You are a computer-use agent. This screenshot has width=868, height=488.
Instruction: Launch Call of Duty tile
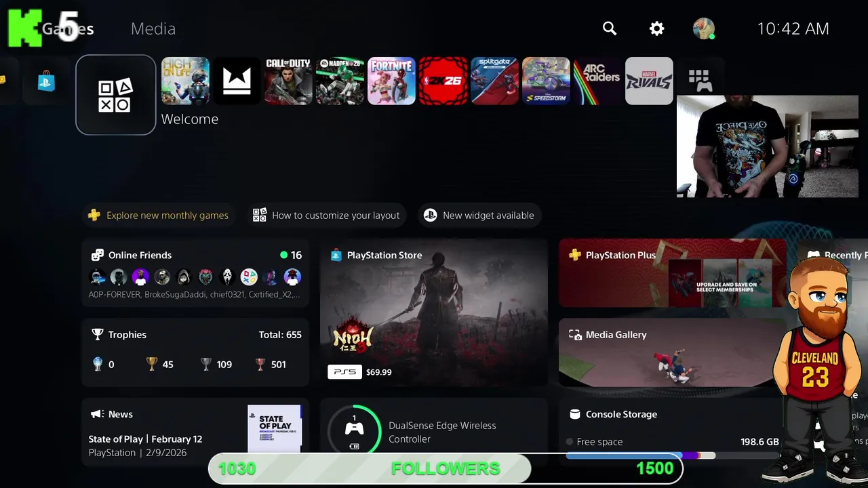click(x=288, y=81)
